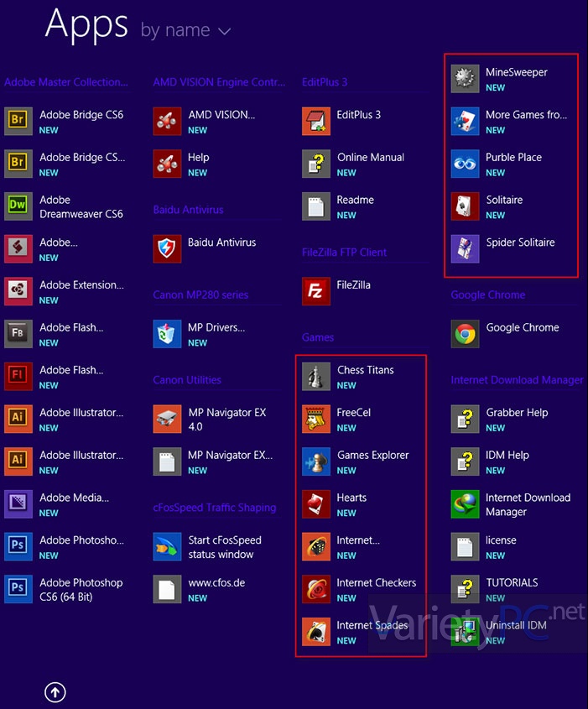Viewport: 588px width, 709px height.
Task: Click Google Chrome group header
Action: pyautogui.click(x=487, y=295)
